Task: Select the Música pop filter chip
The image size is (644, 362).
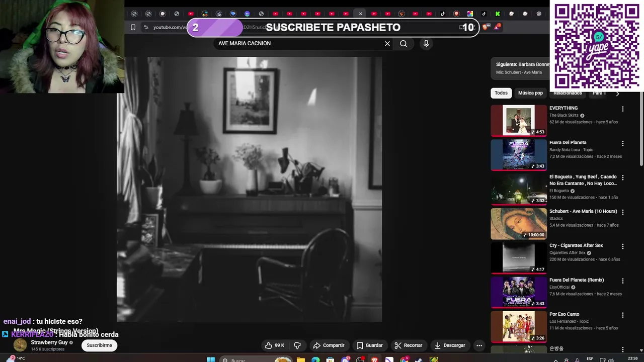Action: coord(530,93)
